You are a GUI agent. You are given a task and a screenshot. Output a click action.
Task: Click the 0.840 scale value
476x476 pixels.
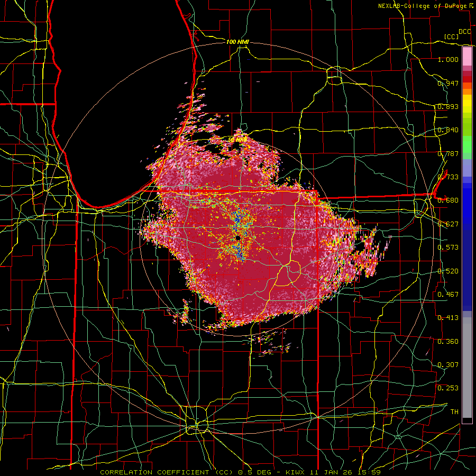pos(448,130)
